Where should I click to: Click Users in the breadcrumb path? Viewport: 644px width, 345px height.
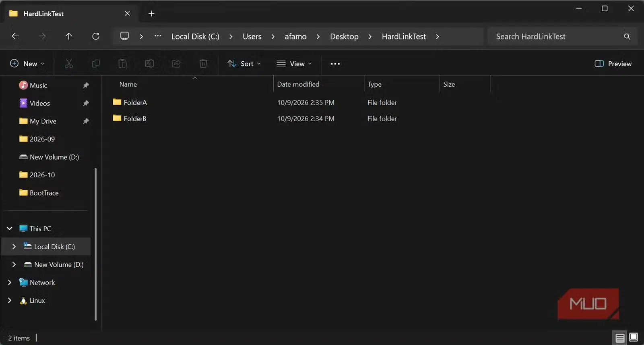coord(252,37)
